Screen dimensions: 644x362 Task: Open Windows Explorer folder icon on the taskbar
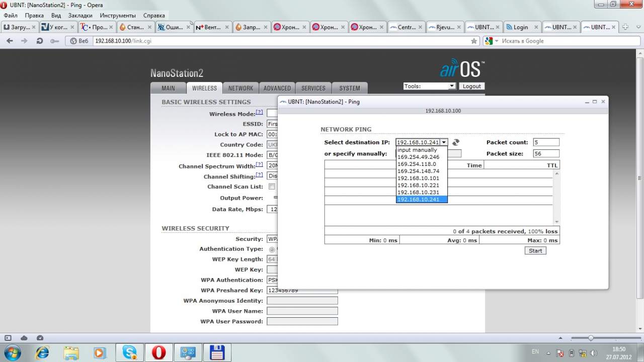(x=71, y=352)
